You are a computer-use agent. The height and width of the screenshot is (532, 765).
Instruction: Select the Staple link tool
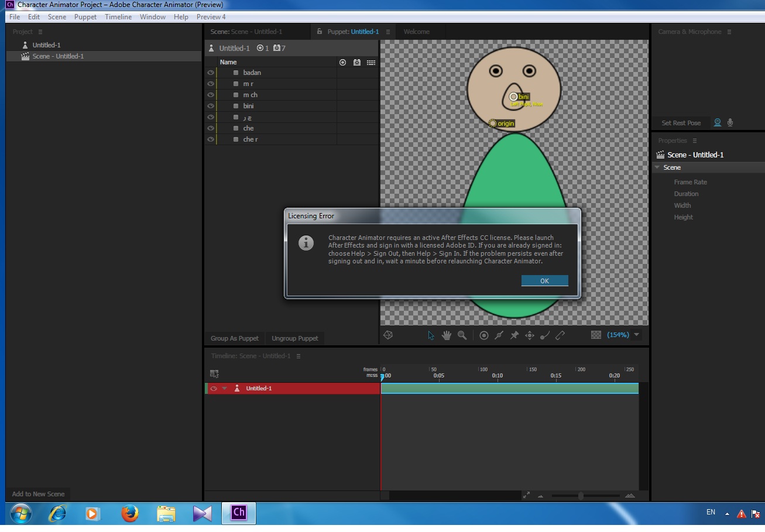pos(560,335)
